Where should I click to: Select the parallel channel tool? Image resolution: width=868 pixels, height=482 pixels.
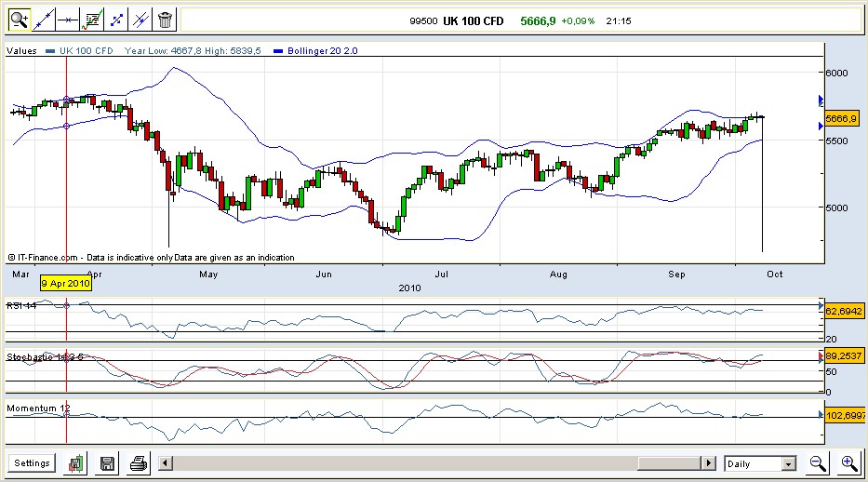140,20
